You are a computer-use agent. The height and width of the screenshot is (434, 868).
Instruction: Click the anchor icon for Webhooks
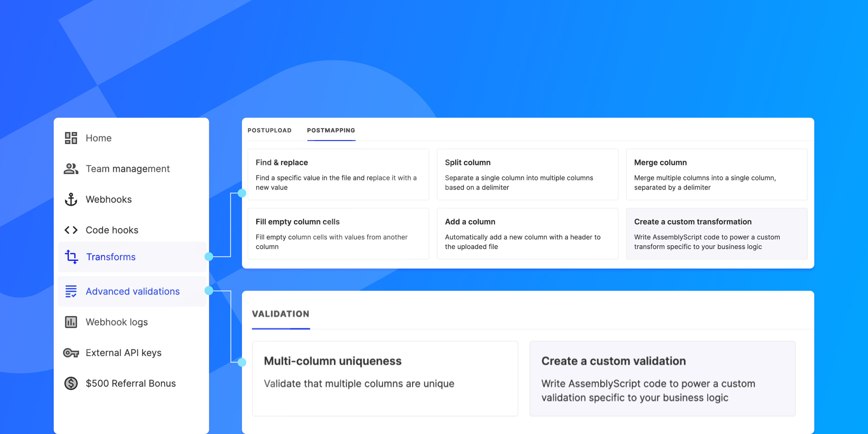[71, 199]
